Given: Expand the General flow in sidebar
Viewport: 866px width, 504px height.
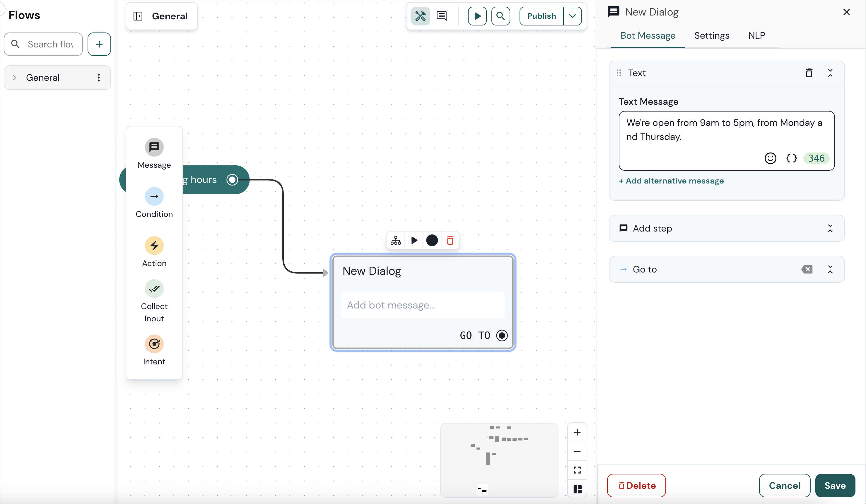Looking at the screenshot, I should (x=14, y=77).
